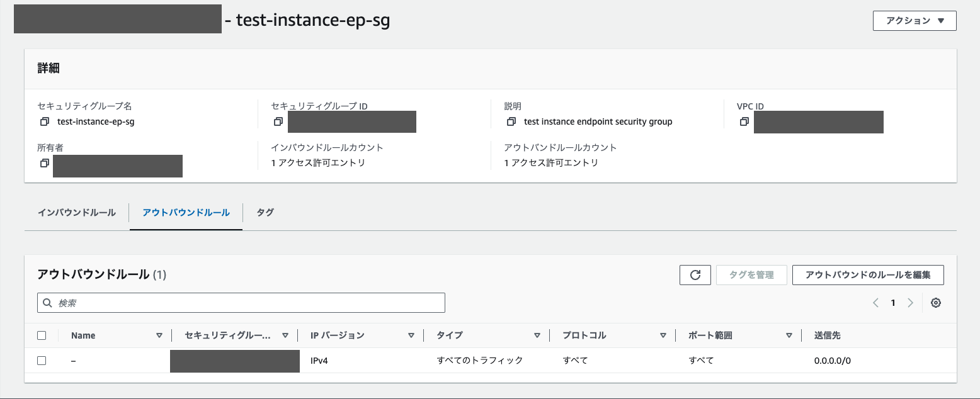Copy the 説明 description text
Viewport: 980px width, 399px height.
pyautogui.click(x=511, y=121)
